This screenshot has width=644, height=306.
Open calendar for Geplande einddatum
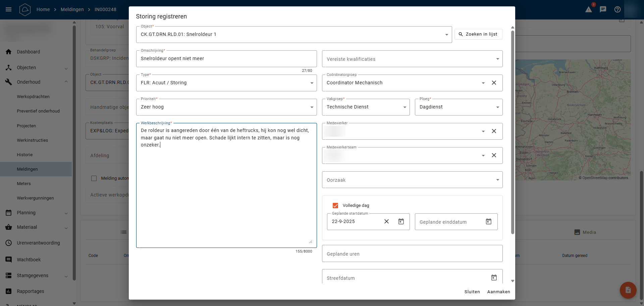point(489,222)
